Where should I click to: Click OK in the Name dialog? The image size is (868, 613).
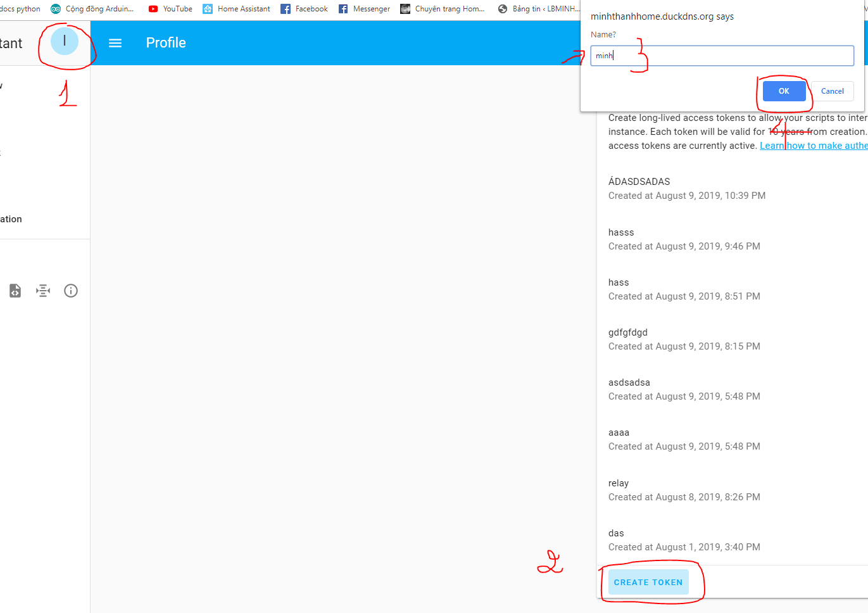(x=784, y=91)
